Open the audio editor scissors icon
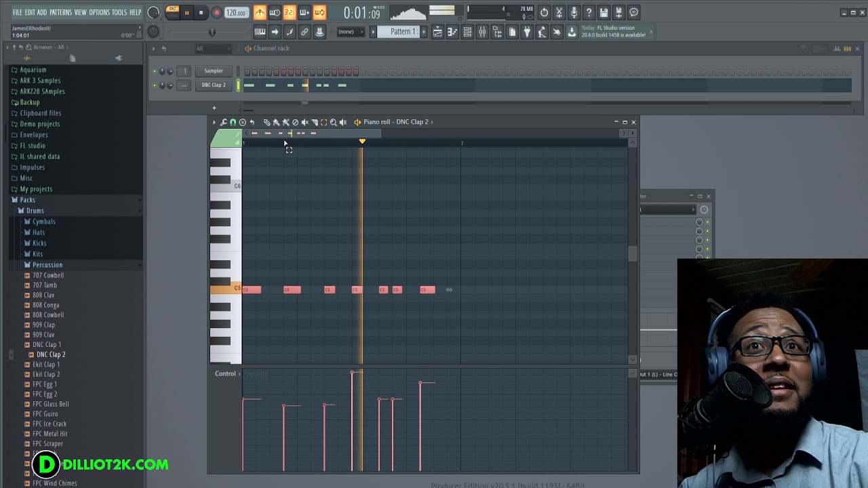 559,12
